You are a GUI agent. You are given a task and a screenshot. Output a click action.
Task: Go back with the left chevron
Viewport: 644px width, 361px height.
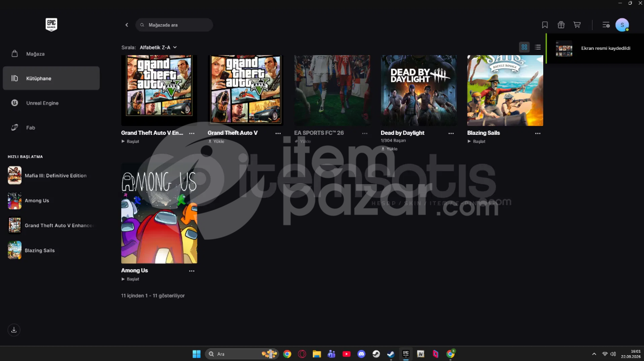point(126,25)
